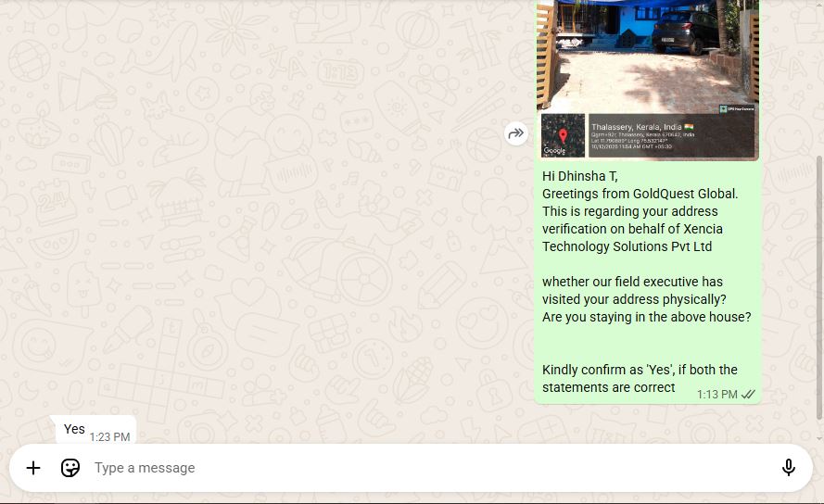Screen dimensions: 824x504
Task: Click the India flag in location caption
Action: point(689,126)
